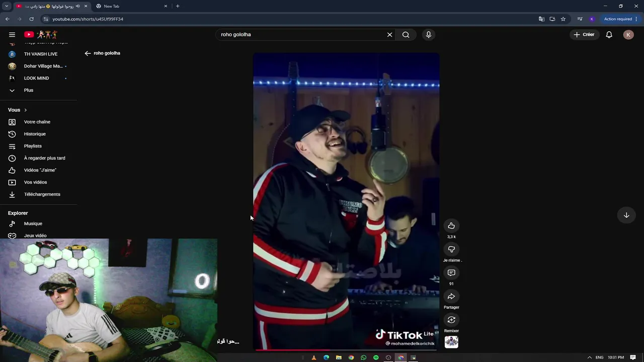Viewport: 644px width, 362px height.
Task: Open the Vous section chevron
Action: point(25,110)
